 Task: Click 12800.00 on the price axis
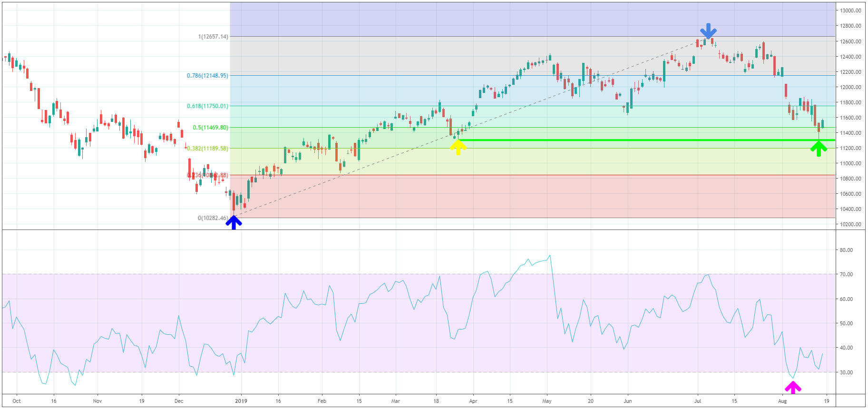pos(850,26)
